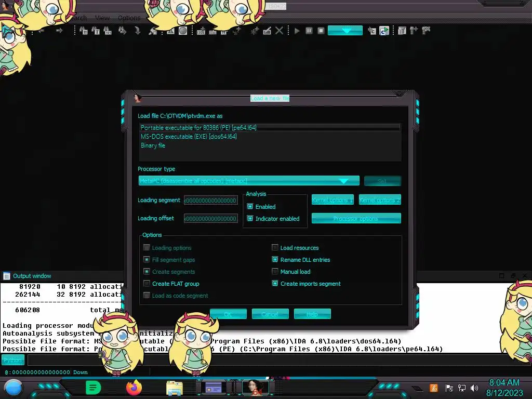Click Help in the load file dialog
Viewport: 532px width, 399px height.
point(312,314)
